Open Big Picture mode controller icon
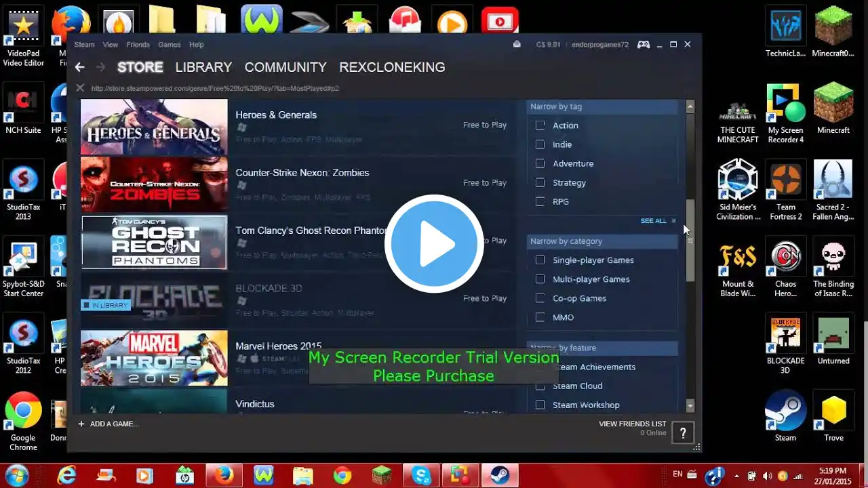Image resolution: width=868 pixels, height=488 pixels. (x=643, y=45)
